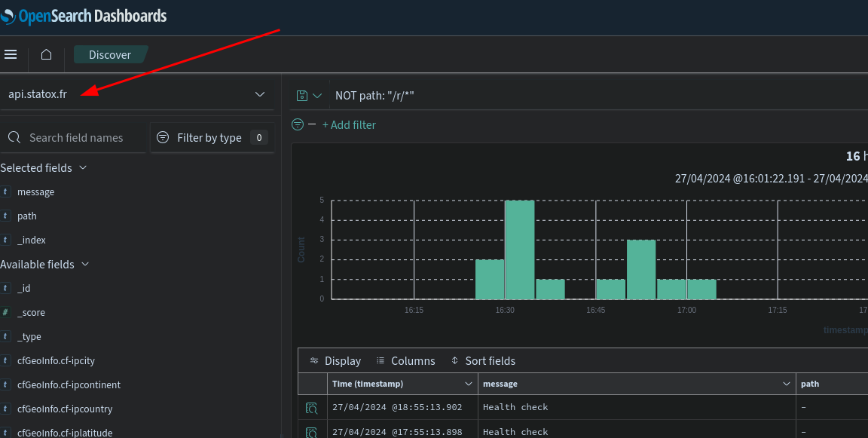868x438 pixels.
Task: Select the path field in Selected fields
Action: click(x=27, y=216)
